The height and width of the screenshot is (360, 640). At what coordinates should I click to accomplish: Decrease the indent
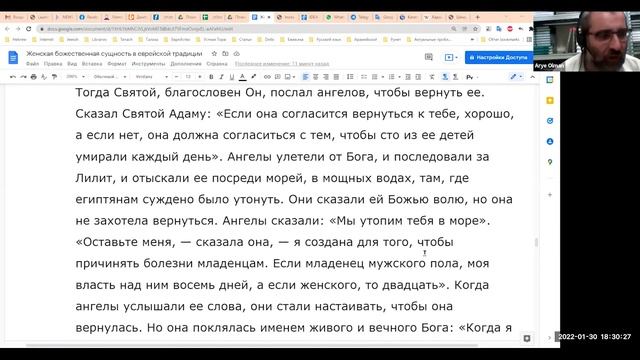tap(408, 77)
